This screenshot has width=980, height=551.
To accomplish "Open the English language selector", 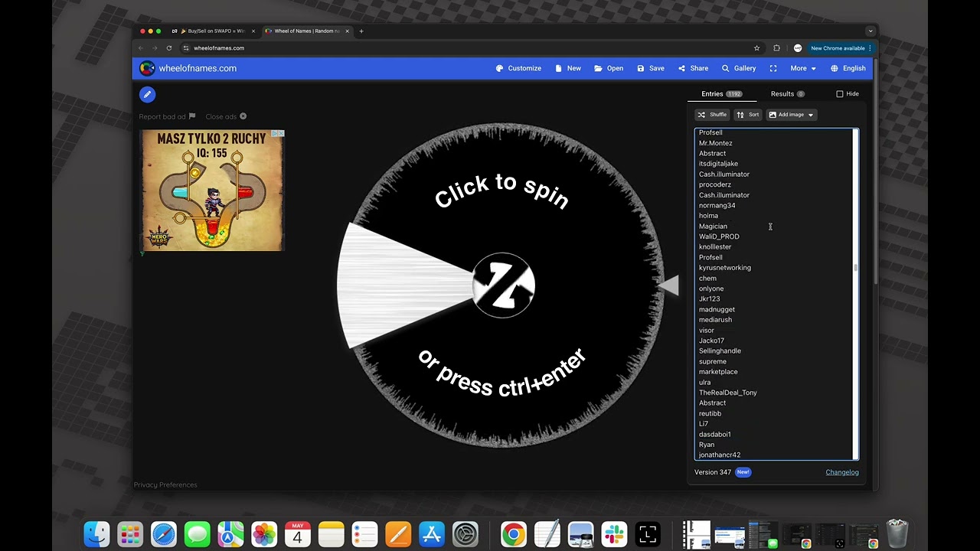I will click(848, 68).
